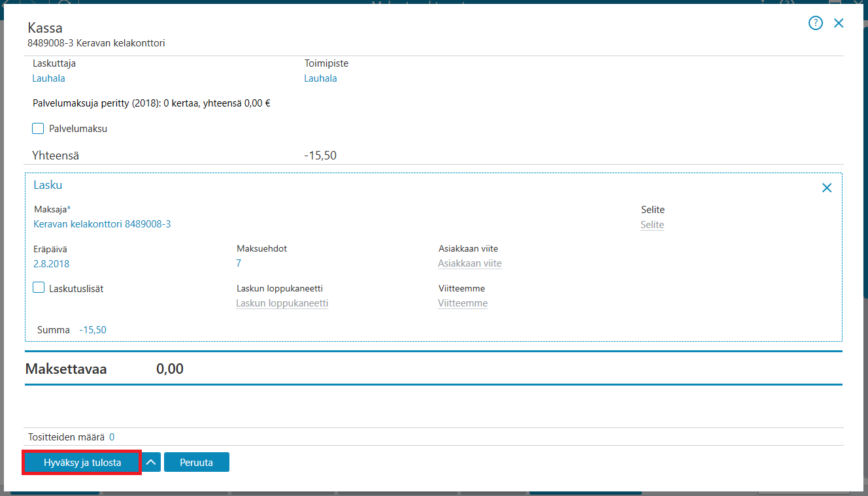Cancel with the Peruuta button
The width and height of the screenshot is (868, 496).
(x=197, y=462)
